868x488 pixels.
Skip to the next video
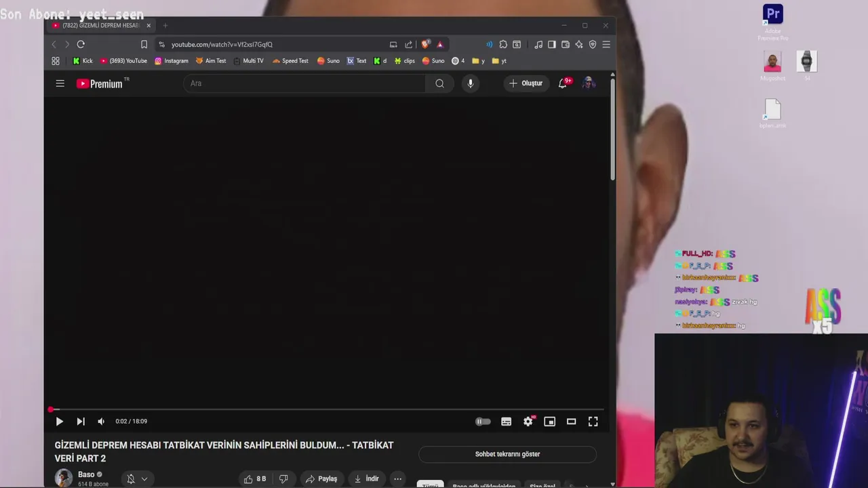click(x=81, y=422)
